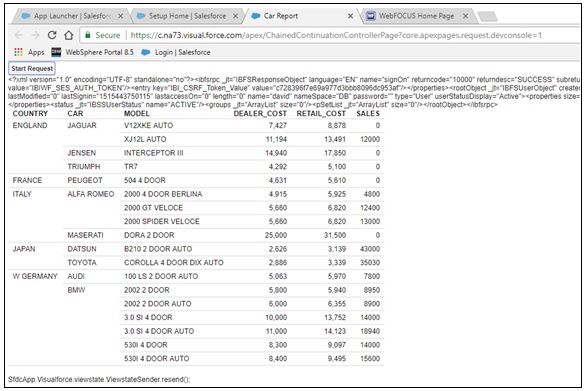585x391 pixels.
Task: Select model V12XKE AUTO
Action: click(148, 125)
